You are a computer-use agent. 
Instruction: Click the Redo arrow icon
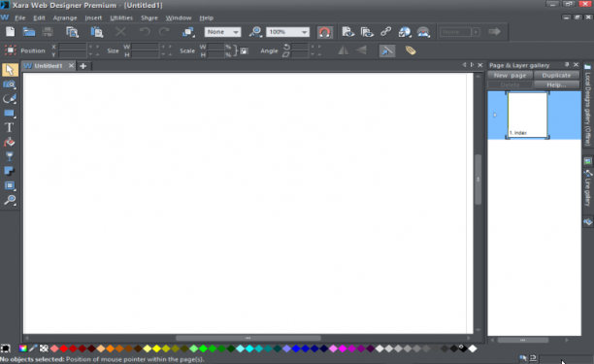tap(164, 32)
